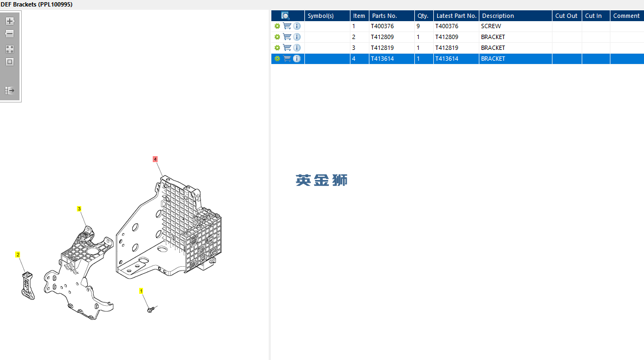Image resolution: width=644 pixels, height=360 pixels.
Task: Click the Qty. column header
Action: pyautogui.click(x=424, y=16)
